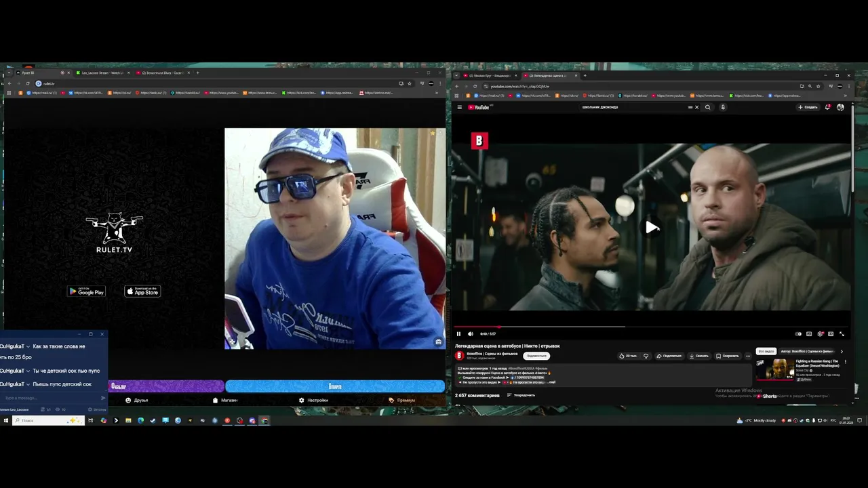The width and height of the screenshot is (868, 488).
Task: Open options for Fighting a Russian Gang video
Action: tap(845, 362)
